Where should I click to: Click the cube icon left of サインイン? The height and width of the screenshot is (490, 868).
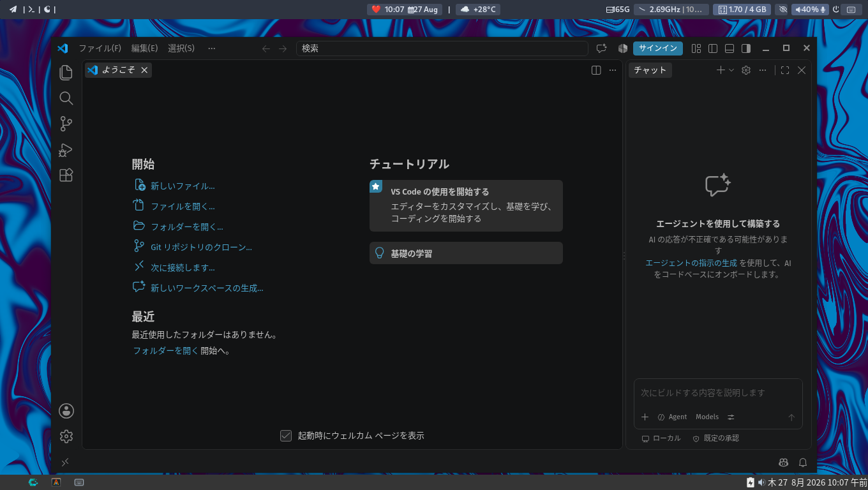click(623, 48)
